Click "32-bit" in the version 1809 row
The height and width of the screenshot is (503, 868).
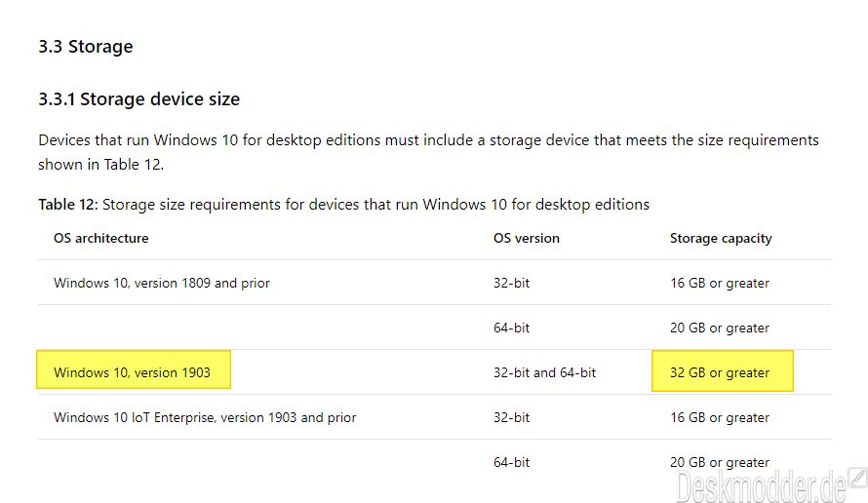[x=512, y=283]
